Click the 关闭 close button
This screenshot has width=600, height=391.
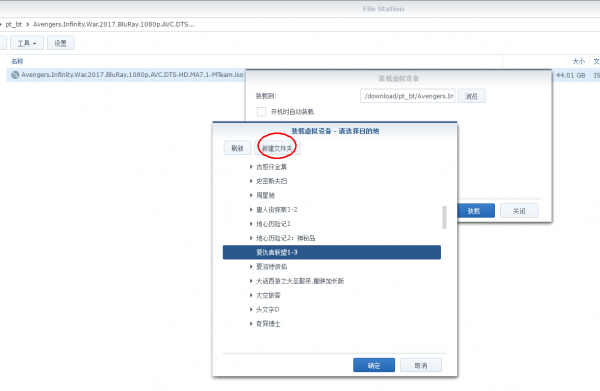519,211
